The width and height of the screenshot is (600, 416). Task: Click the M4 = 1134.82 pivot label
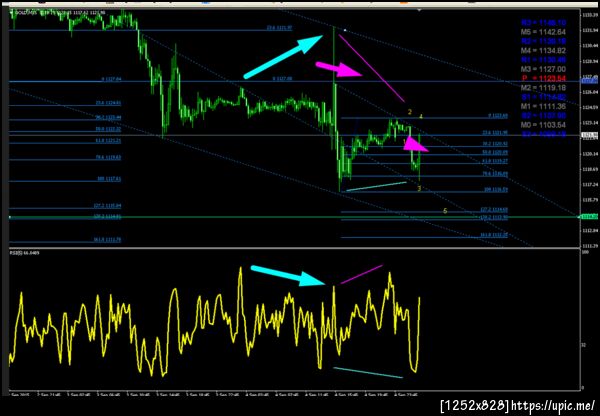pos(543,51)
